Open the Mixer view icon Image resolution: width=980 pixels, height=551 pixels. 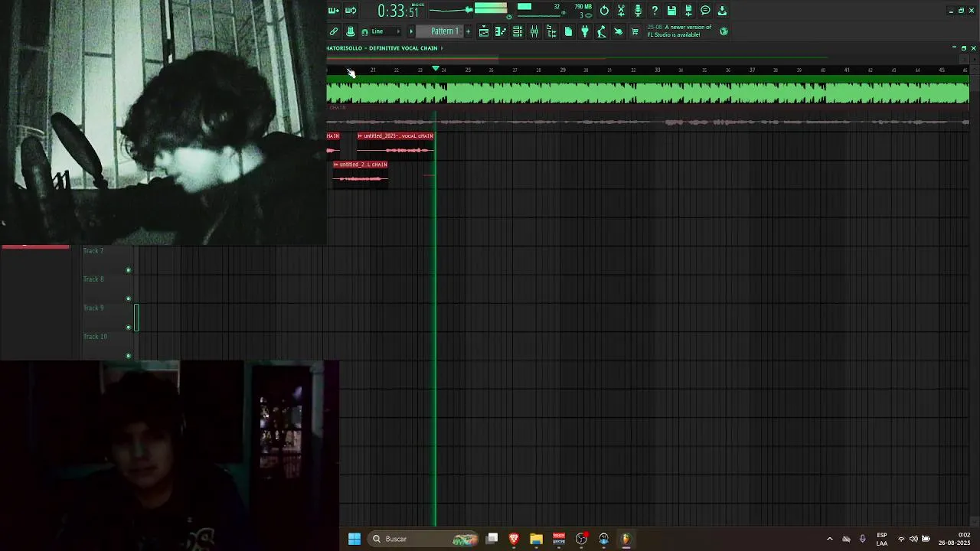click(534, 31)
